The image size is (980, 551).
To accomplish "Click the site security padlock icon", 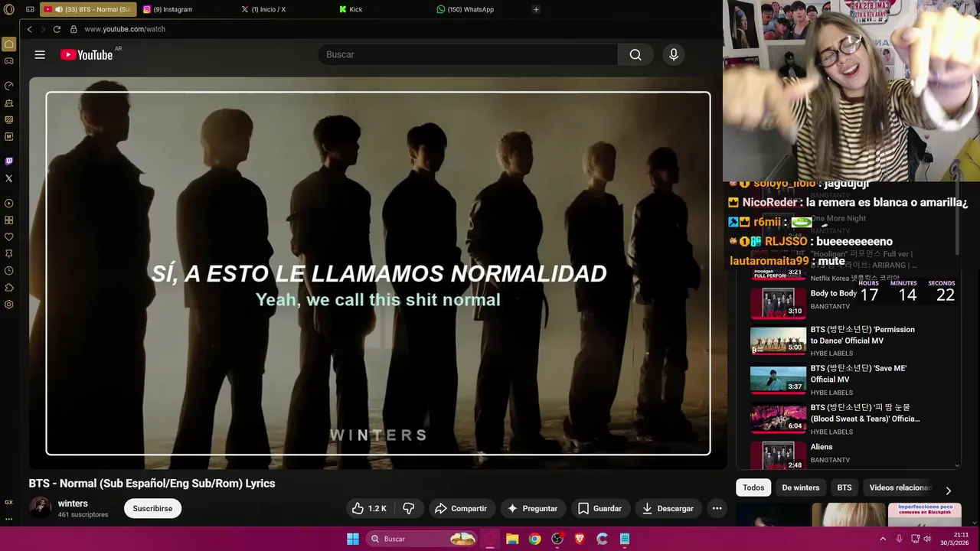I will click(x=73, y=29).
